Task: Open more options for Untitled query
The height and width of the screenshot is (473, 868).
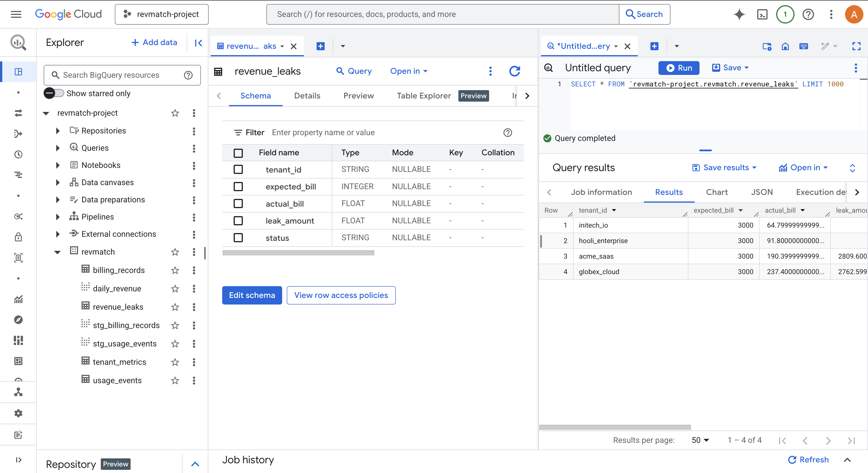Action: [x=856, y=68]
